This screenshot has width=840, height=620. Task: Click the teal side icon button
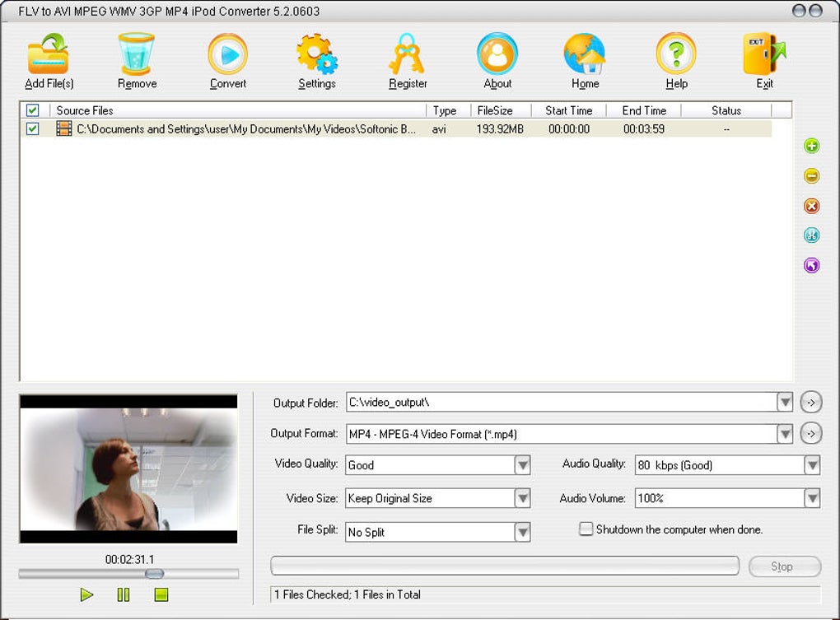point(812,235)
